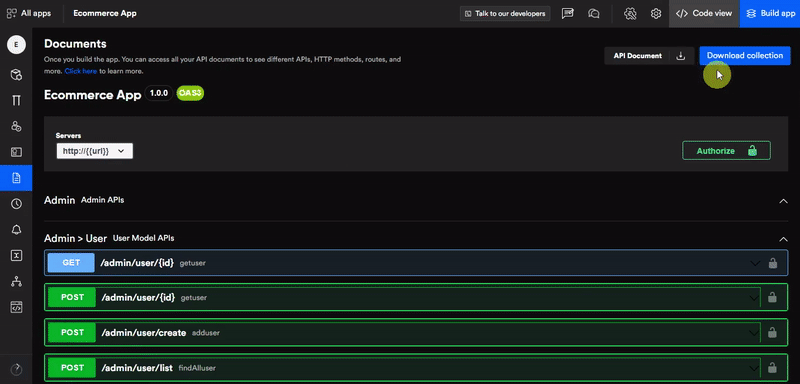Click POST badge on /admin/user/create
The height and width of the screenshot is (384, 800).
pos(72,332)
